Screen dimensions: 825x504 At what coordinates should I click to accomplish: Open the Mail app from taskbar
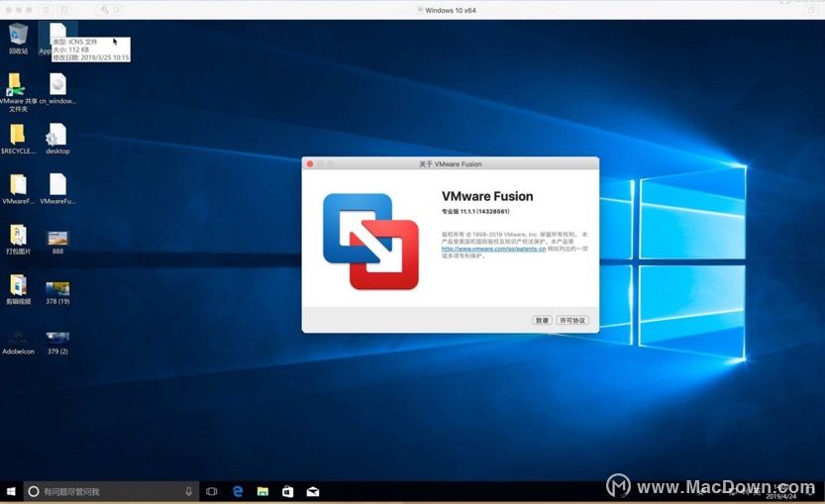[x=313, y=491]
